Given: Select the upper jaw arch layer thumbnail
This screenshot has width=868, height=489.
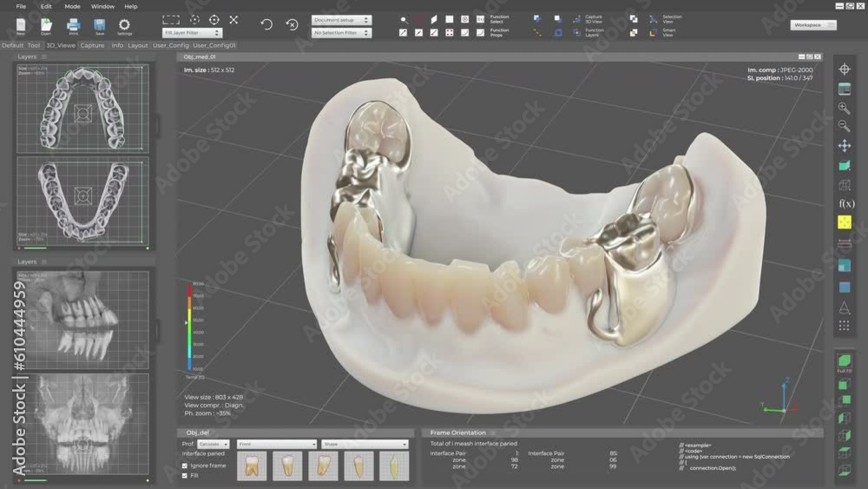Looking at the screenshot, I should 83,109.
